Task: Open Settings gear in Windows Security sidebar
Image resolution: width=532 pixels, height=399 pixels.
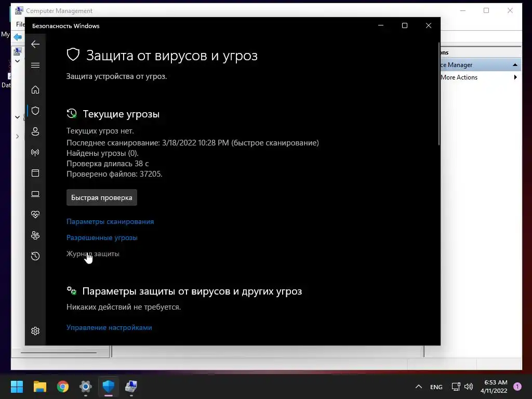Action: click(35, 331)
